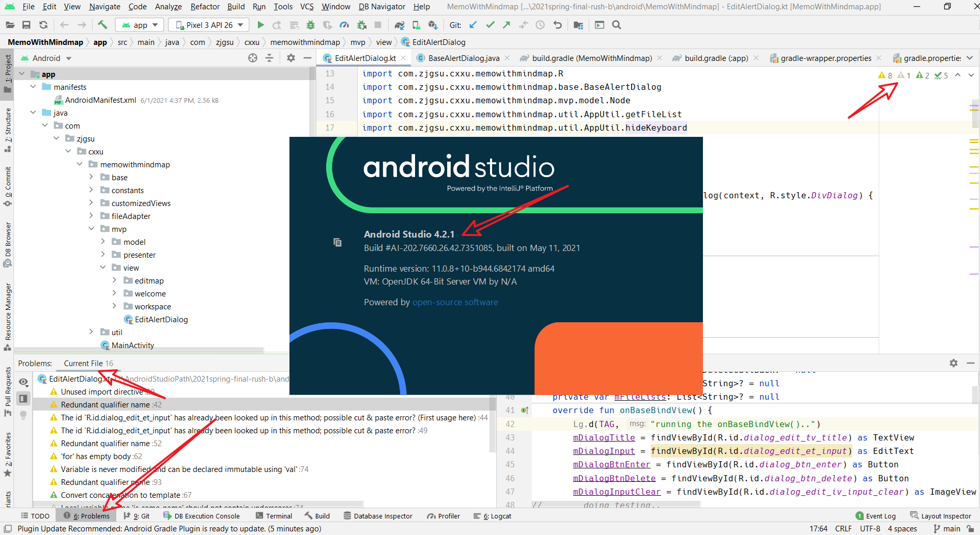
Task: Select the 'for' has empty body problem
Action: (101, 457)
